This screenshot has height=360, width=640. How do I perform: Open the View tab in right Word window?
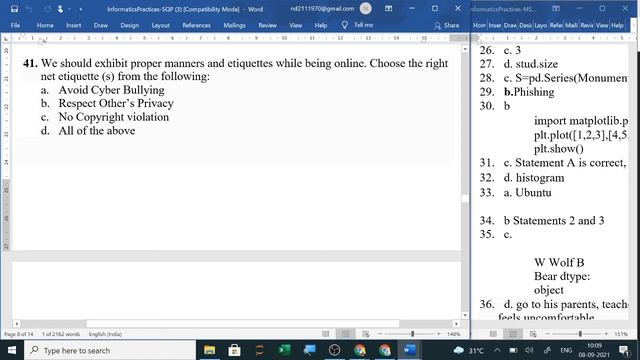pyautogui.click(x=602, y=25)
